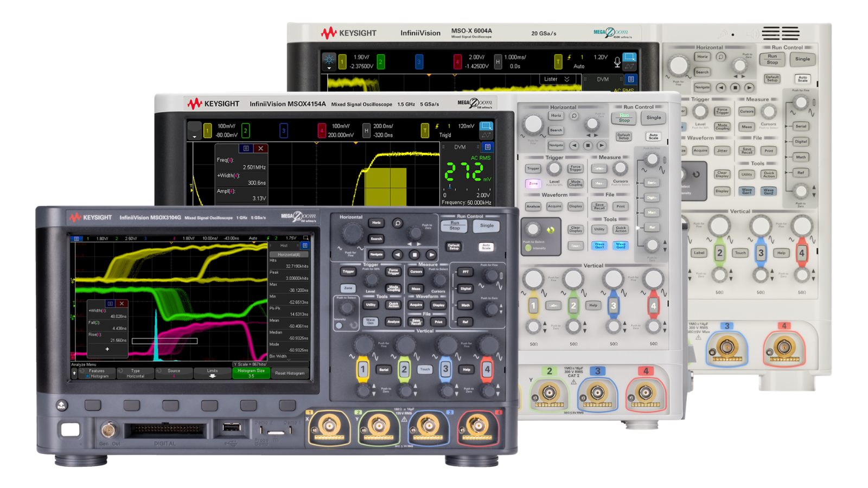Toggle channel 3 on the MSOX3104G front panel
Viewport: 868px width, 488px height.
[x=445, y=370]
